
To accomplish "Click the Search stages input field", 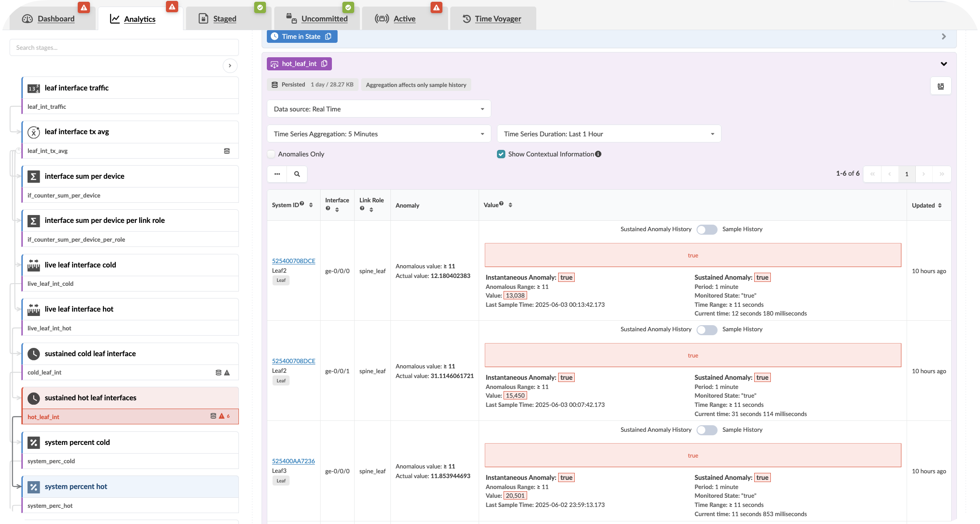I will 124,48.
